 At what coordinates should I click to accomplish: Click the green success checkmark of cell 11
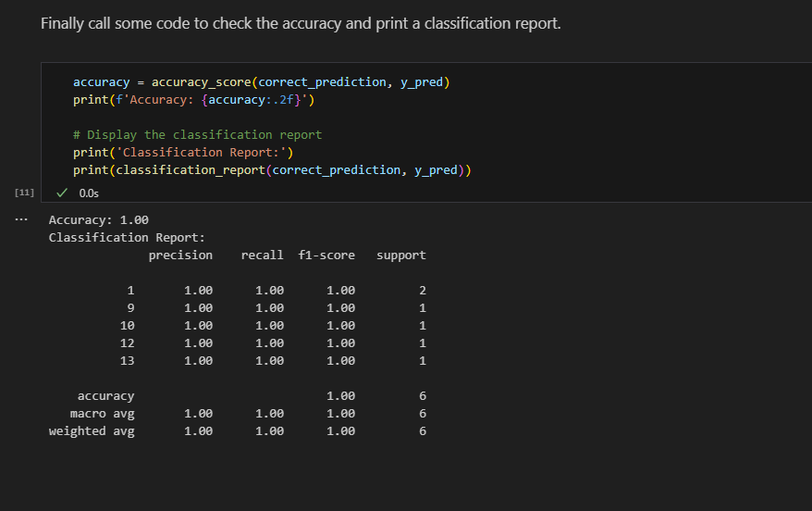click(x=62, y=193)
